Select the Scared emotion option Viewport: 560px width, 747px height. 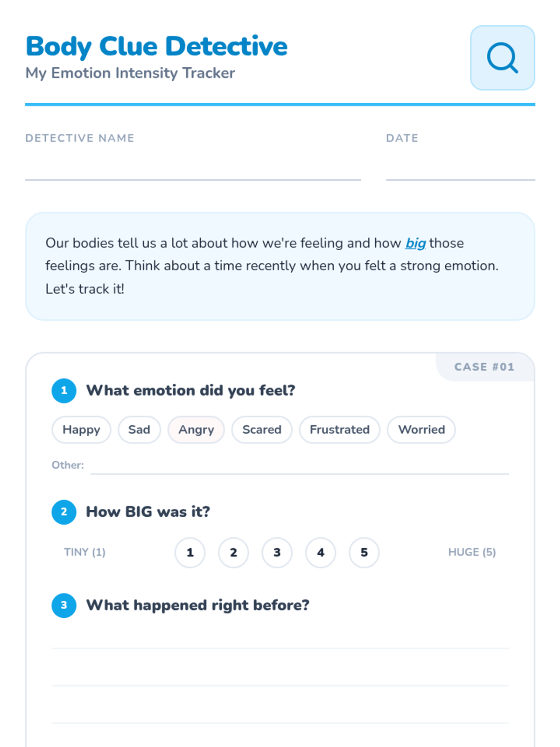coord(262,430)
